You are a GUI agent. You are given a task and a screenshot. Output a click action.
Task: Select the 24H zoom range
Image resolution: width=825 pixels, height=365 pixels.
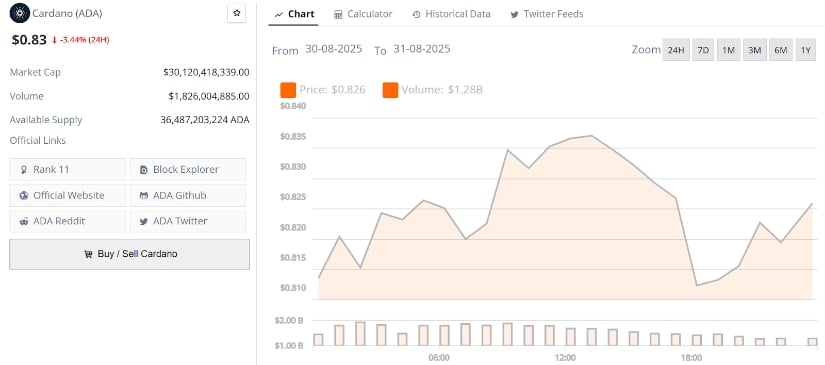coord(676,50)
